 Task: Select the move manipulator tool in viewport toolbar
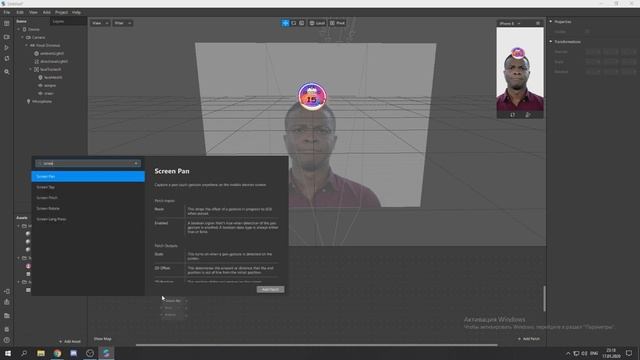(x=285, y=23)
